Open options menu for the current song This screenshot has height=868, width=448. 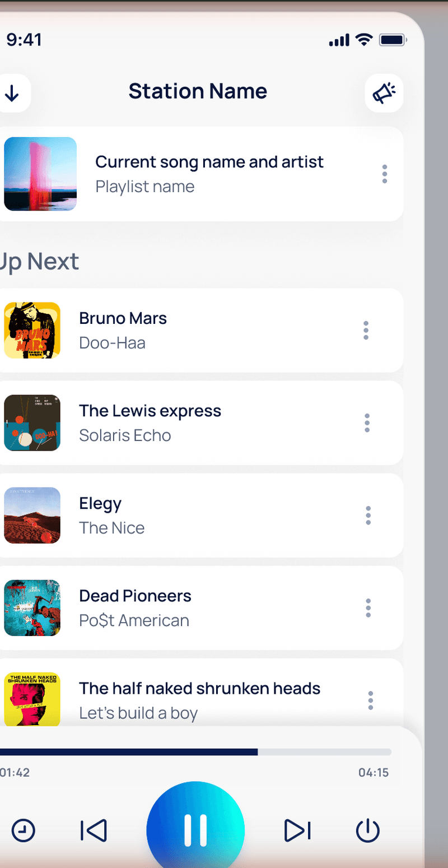click(x=385, y=174)
